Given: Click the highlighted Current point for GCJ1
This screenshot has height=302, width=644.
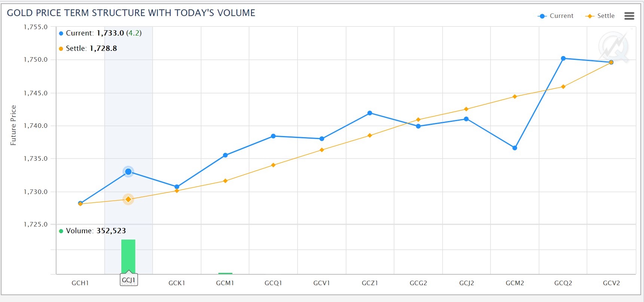Looking at the screenshot, I should 128,172.
